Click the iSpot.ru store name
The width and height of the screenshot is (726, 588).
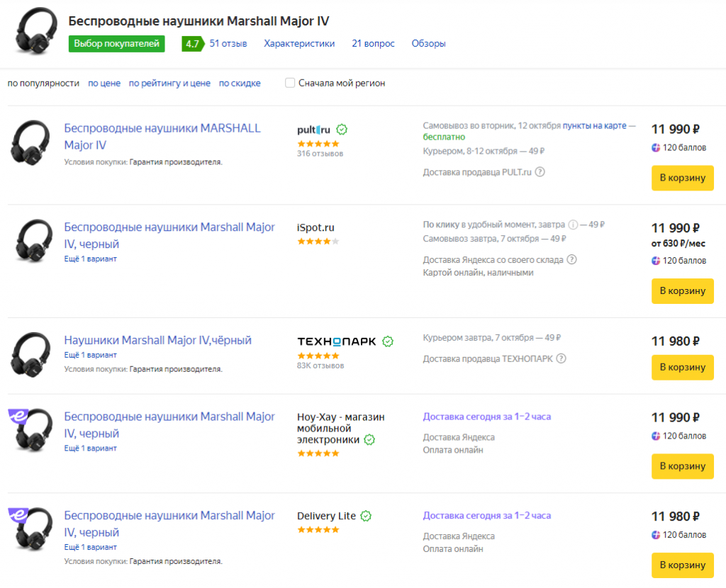315,227
